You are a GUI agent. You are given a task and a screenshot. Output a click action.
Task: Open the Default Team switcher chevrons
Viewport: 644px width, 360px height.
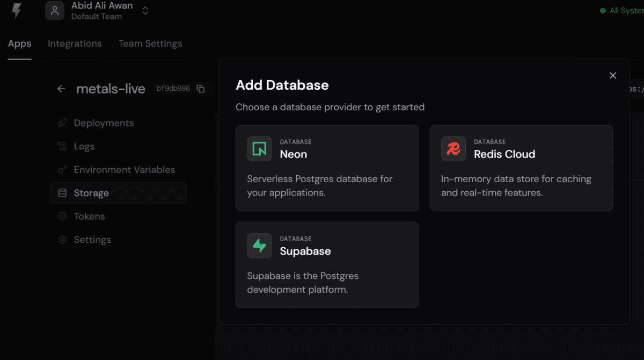click(145, 10)
